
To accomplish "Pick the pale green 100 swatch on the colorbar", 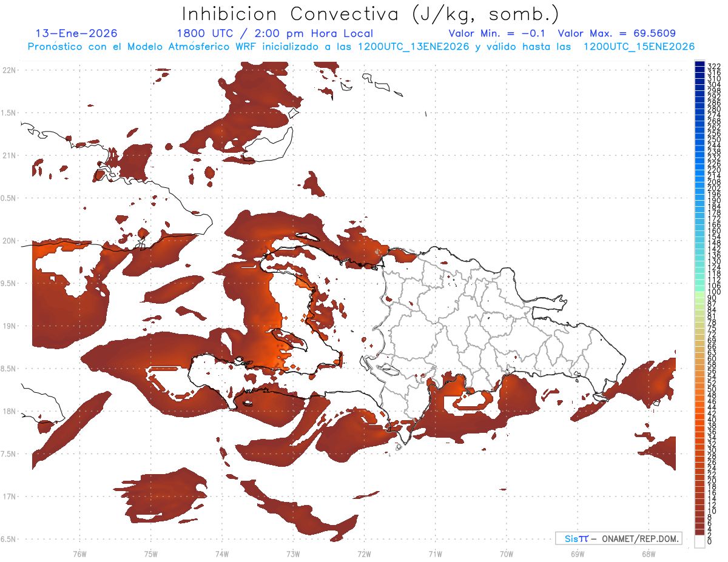I will point(699,294).
